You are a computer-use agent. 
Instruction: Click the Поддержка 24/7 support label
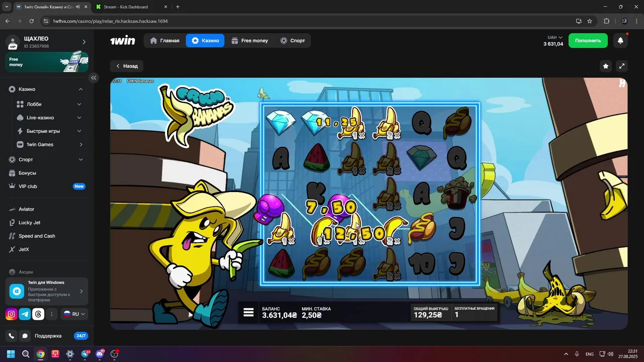pyautogui.click(x=48, y=336)
